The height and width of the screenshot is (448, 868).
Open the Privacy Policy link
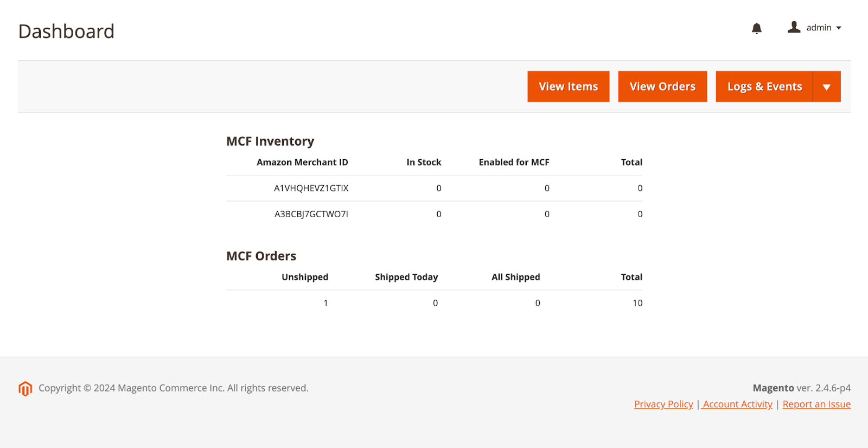pos(663,404)
